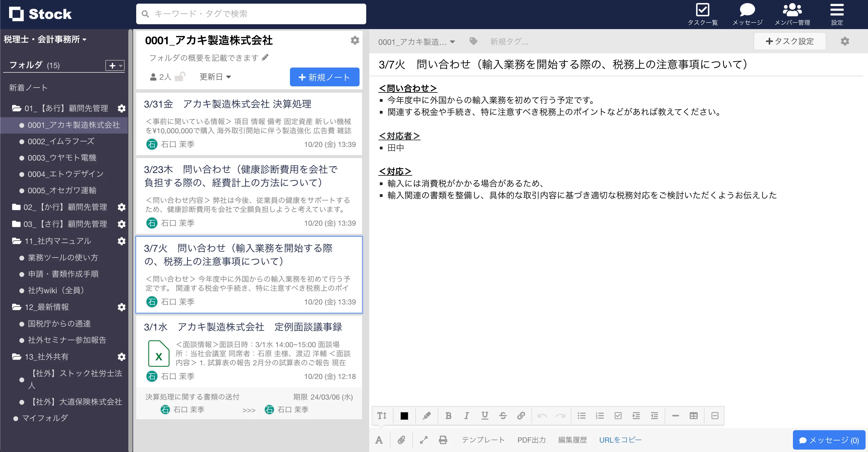Click the 新規ノート button
This screenshot has width=868, height=452.
[x=324, y=77]
